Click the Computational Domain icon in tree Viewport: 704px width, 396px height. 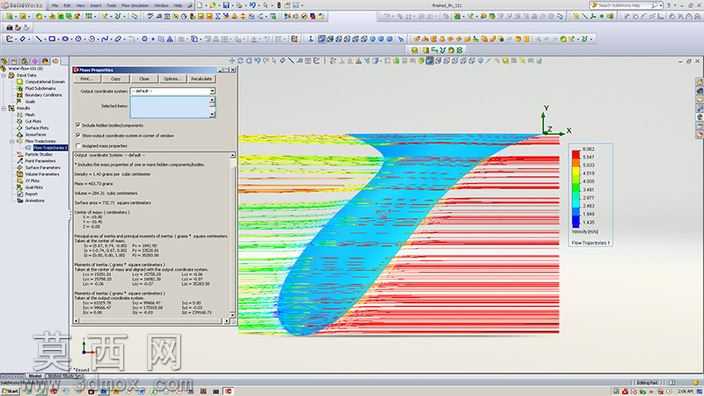pyautogui.click(x=20, y=82)
